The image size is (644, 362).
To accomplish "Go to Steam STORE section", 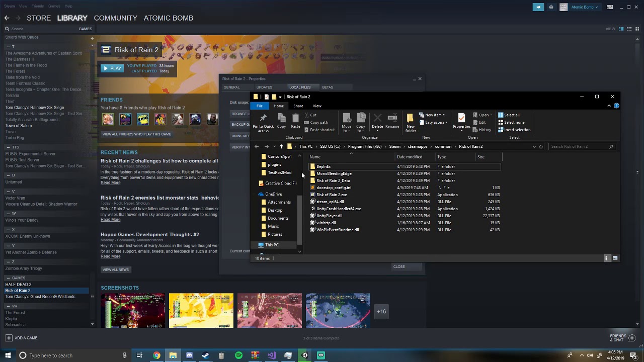I will 39,18.
